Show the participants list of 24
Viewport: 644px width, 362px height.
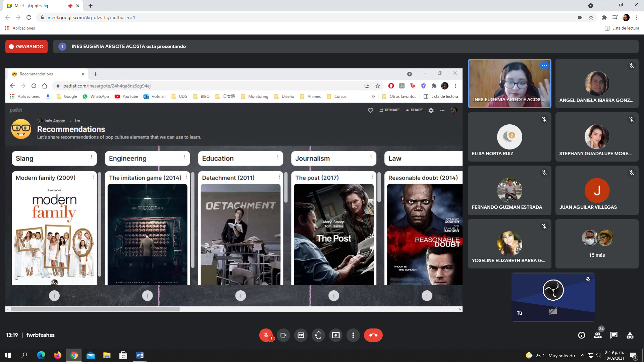598,335
